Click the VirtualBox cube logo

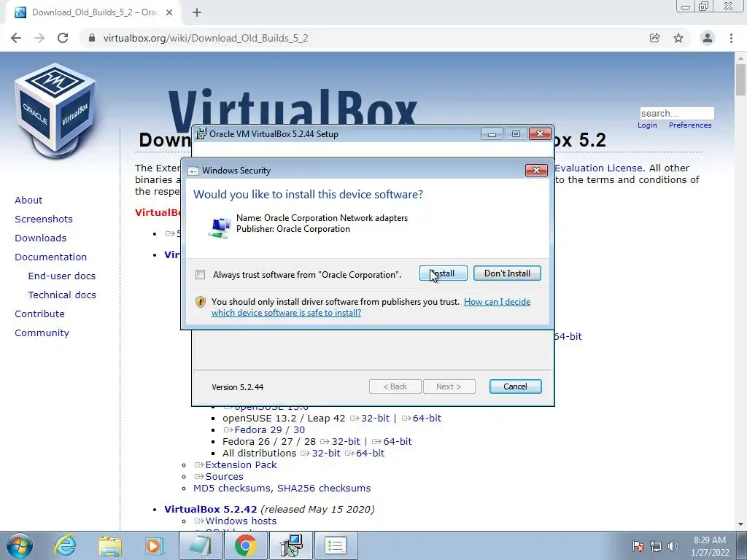[55, 109]
